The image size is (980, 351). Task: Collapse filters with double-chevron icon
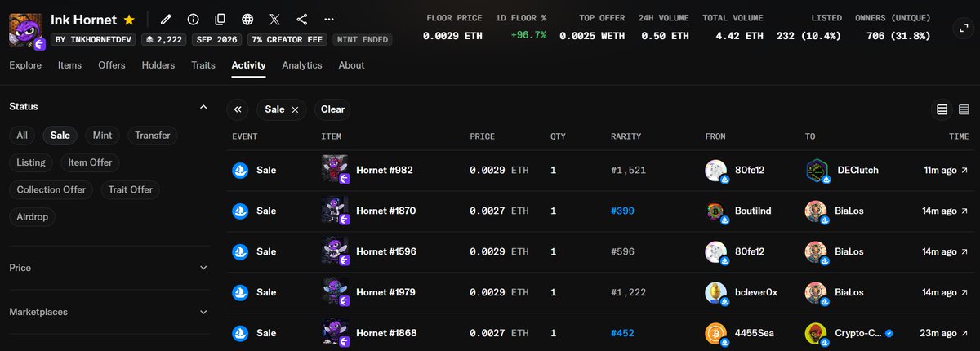pyautogui.click(x=238, y=109)
